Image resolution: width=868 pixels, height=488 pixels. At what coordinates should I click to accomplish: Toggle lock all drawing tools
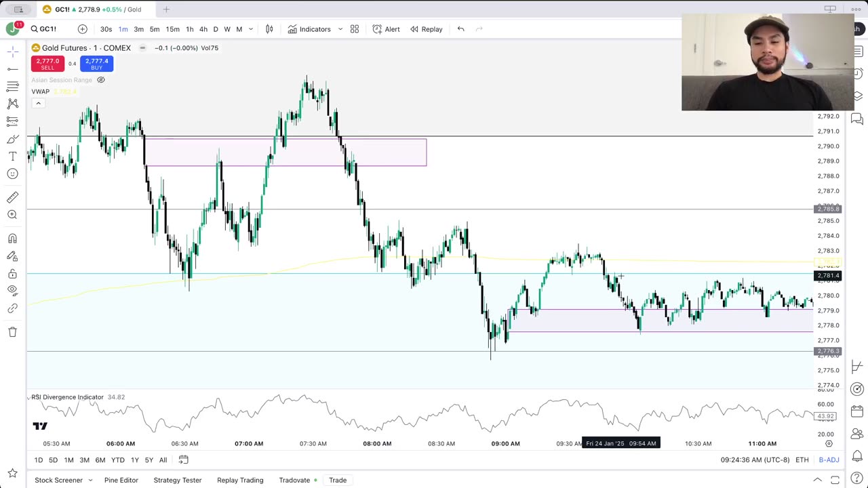coord(13,274)
